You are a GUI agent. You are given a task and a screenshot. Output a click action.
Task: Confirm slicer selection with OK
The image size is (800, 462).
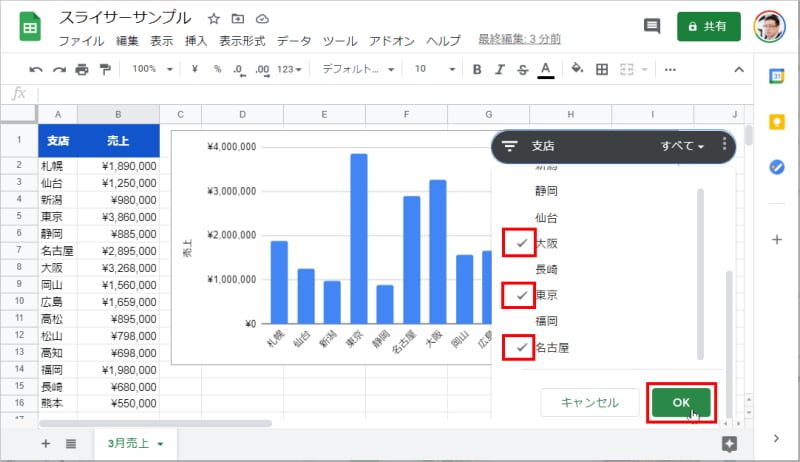[x=681, y=403]
